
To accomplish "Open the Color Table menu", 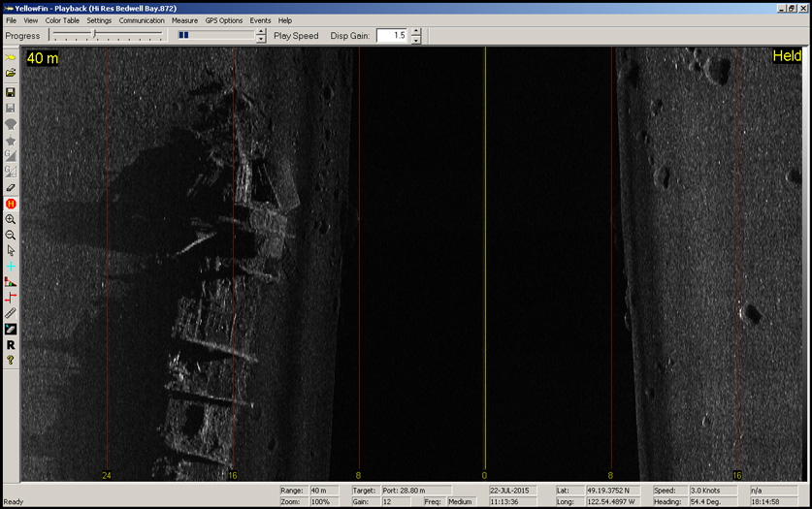I will [x=62, y=20].
